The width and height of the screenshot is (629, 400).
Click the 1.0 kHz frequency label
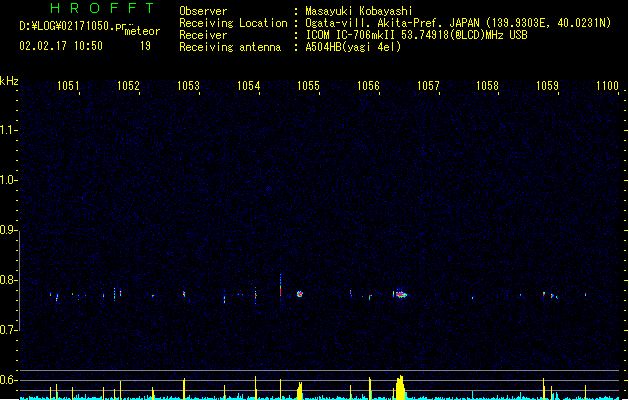[9, 180]
